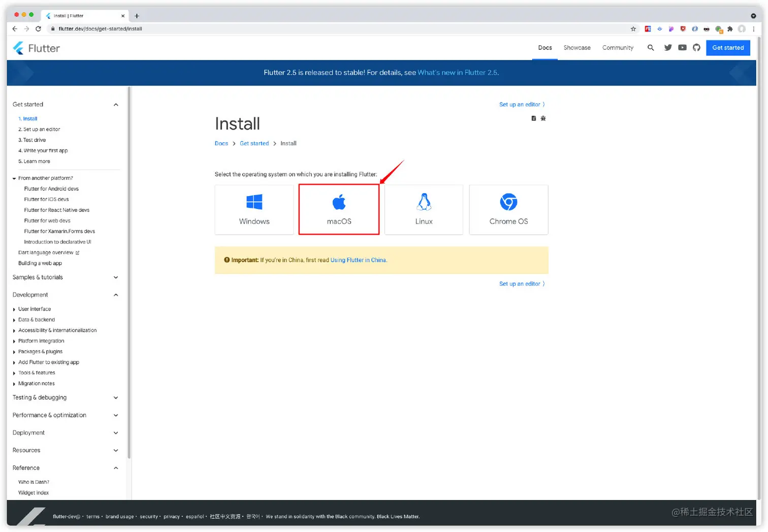
Task: Collapse the From another platform? group
Action: (14, 178)
